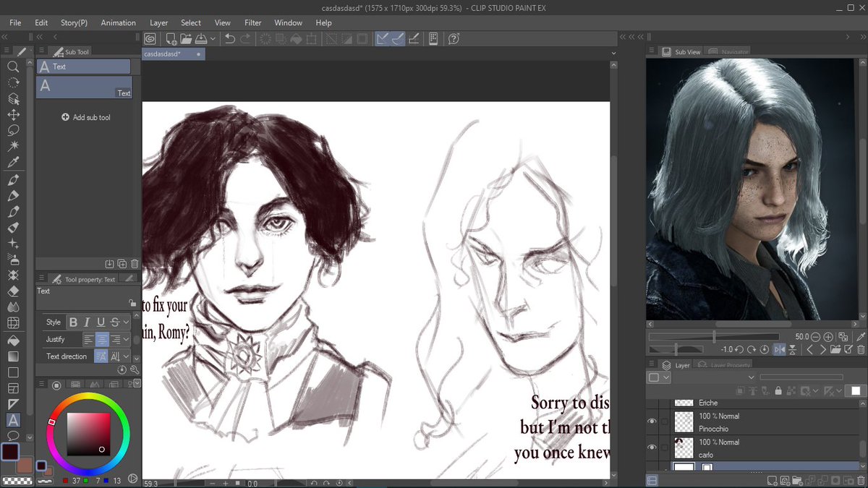
Task: Select the Pencil tool
Action: pyautogui.click(x=12, y=196)
